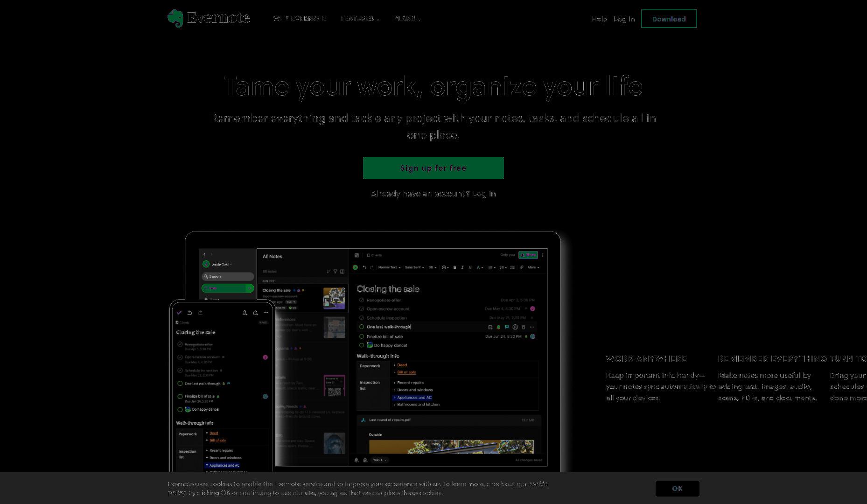Click filter icon in All Notes header
The image size is (867, 504).
point(336,271)
